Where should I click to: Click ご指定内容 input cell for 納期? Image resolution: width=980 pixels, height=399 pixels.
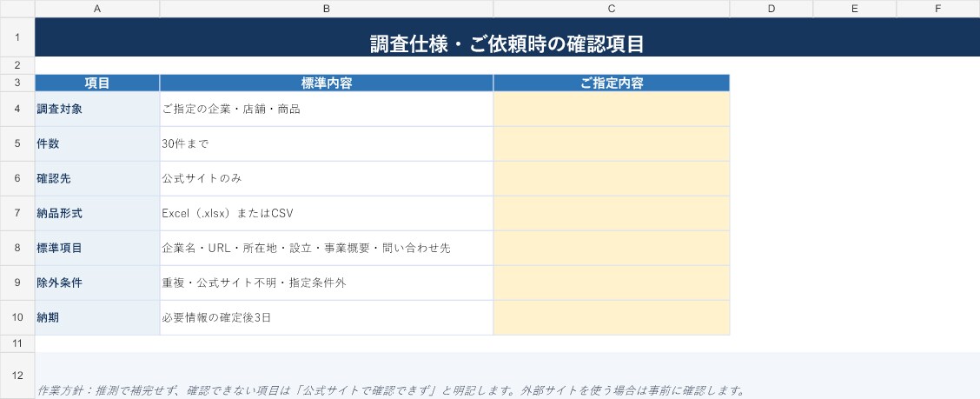point(612,317)
